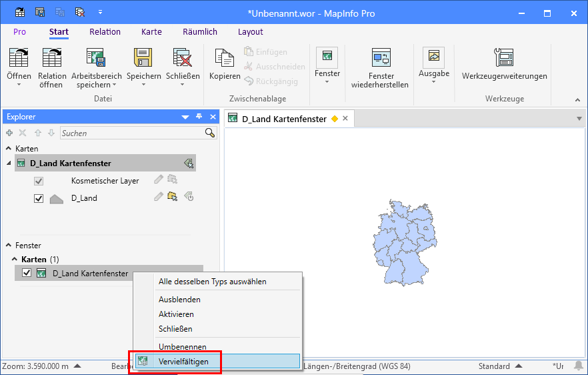Screen dimensions: 588x375
Task: Open Explorer panel options dropdown
Action: pyautogui.click(x=185, y=117)
